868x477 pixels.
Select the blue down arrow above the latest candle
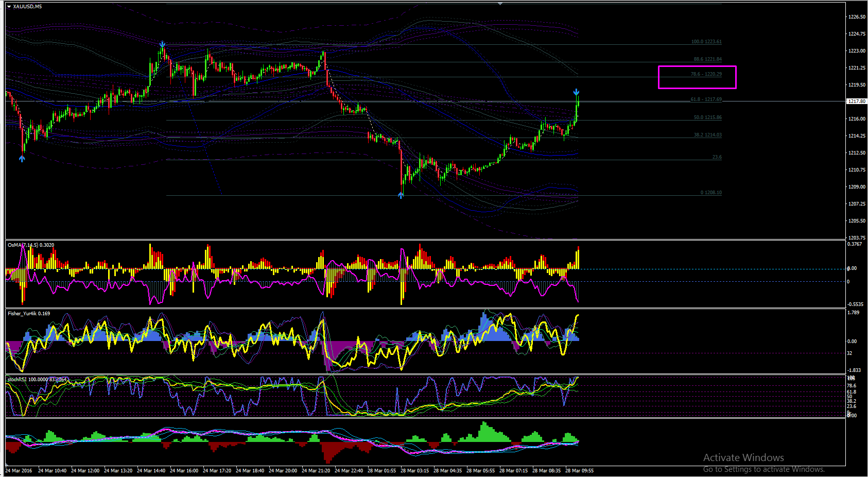[x=577, y=92]
